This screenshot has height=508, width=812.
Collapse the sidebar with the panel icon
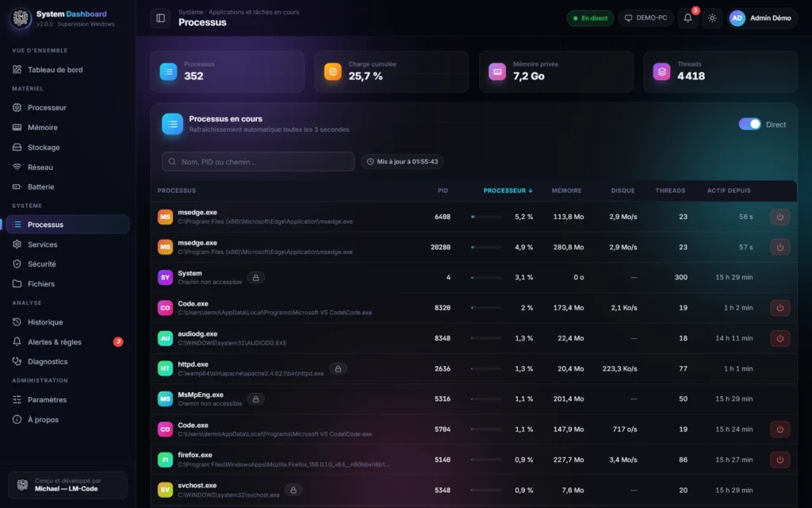click(x=160, y=18)
